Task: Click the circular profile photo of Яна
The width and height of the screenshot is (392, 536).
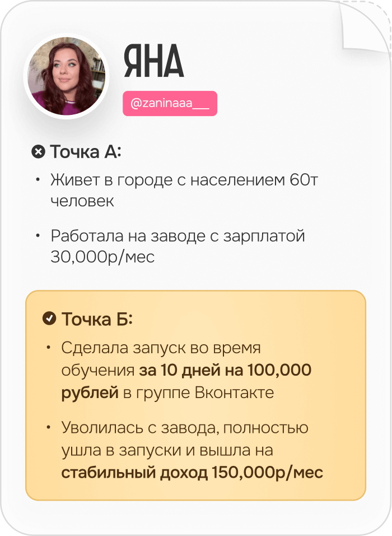Action: [66, 76]
